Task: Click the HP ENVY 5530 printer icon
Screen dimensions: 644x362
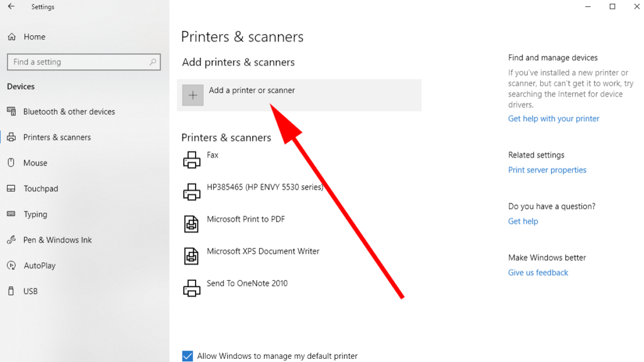Action: [191, 192]
